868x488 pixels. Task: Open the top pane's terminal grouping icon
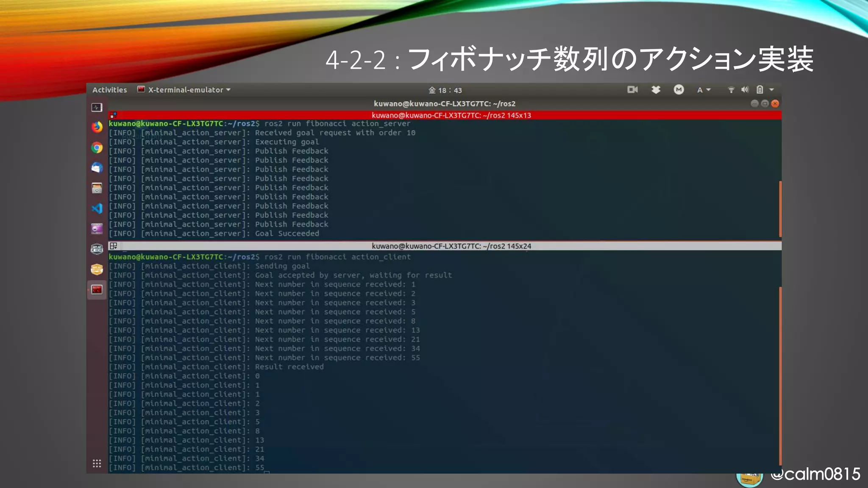[x=113, y=115]
